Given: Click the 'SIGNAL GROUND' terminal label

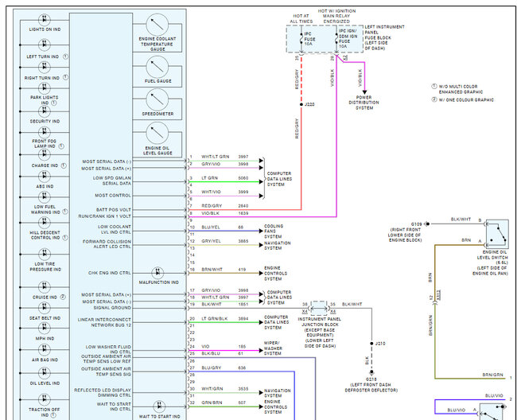Looking at the screenshot, I should (112, 308).
